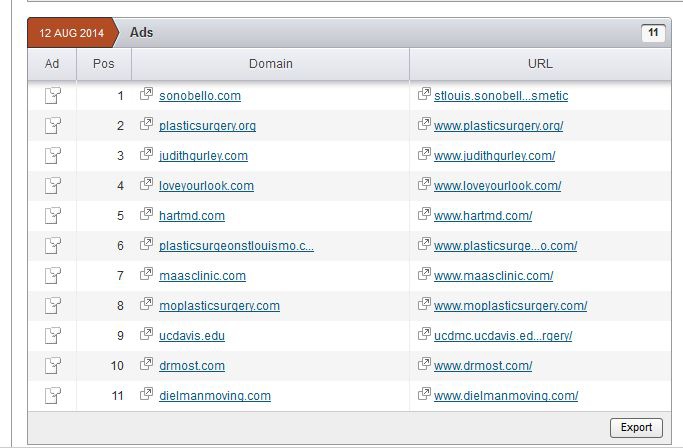Click external link icon beside judithgurley.com domain
The image size is (683, 448).
(x=146, y=155)
